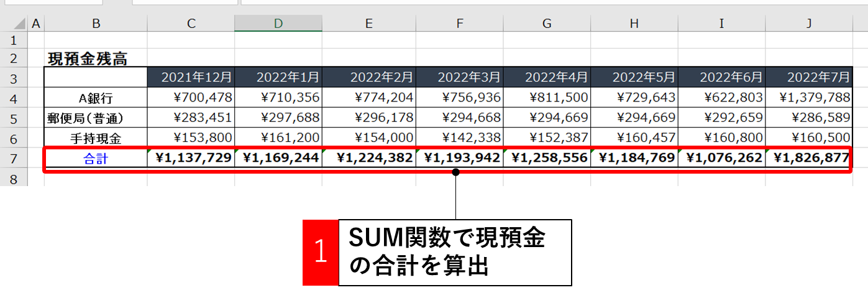Click total cell ¥1,137,729

pos(191,158)
